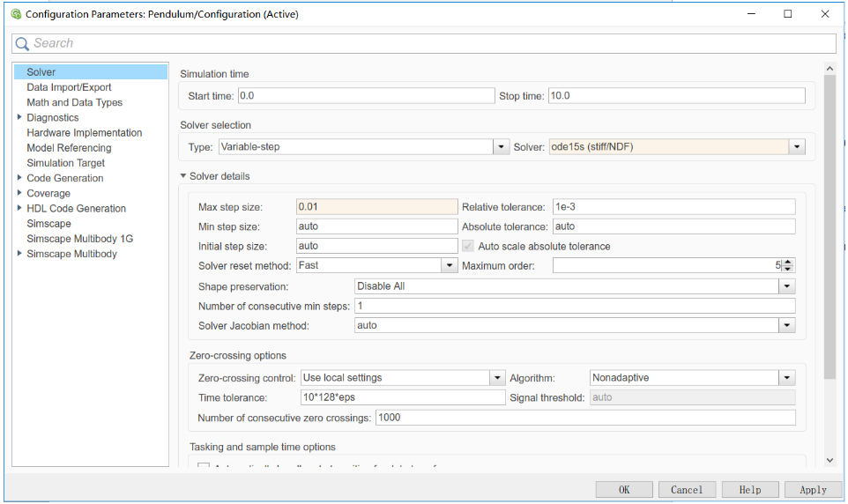Click the Cancel button

click(x=687, y=489)
